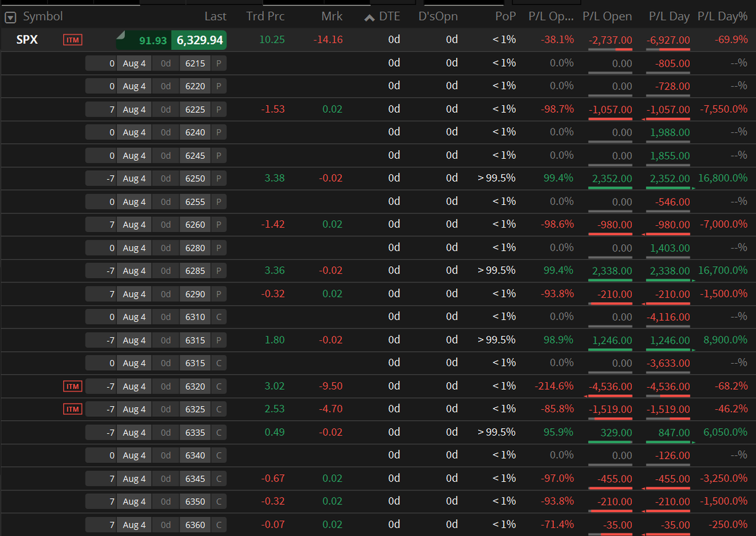Click the 6350 call strike chip
Screen dimensions: 756x536
[195, 501]
